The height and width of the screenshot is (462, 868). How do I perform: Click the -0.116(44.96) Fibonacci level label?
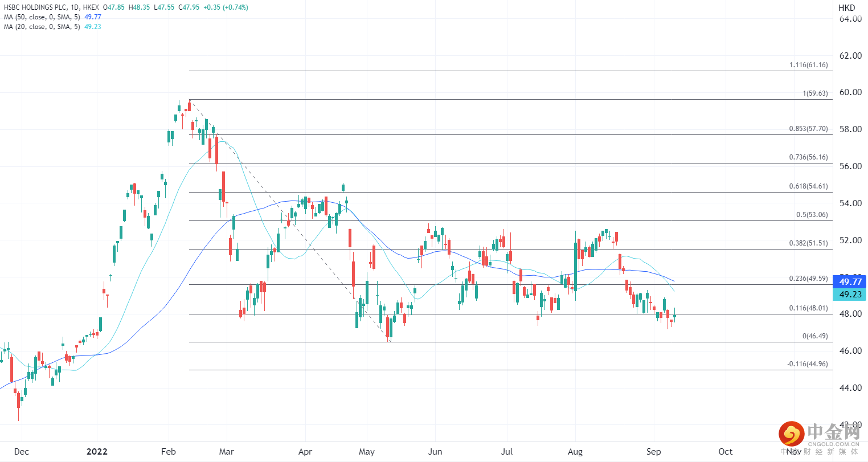tap(808, 364)
